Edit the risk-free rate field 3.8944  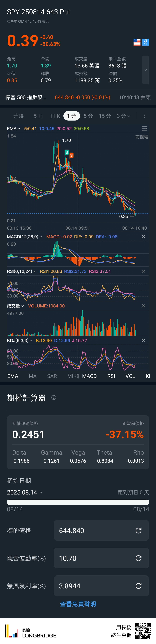(101, 586)
